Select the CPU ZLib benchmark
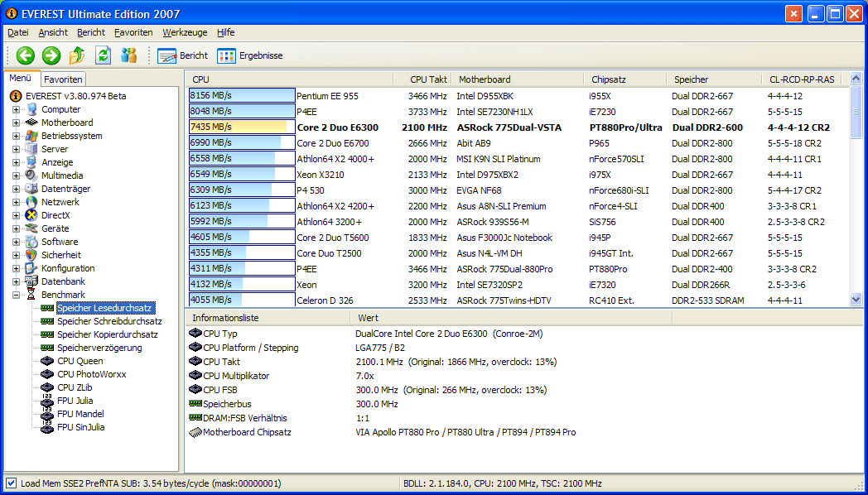The width and height of the screenshot is (868, 495). pyautogui.click(x=75, y=387)
